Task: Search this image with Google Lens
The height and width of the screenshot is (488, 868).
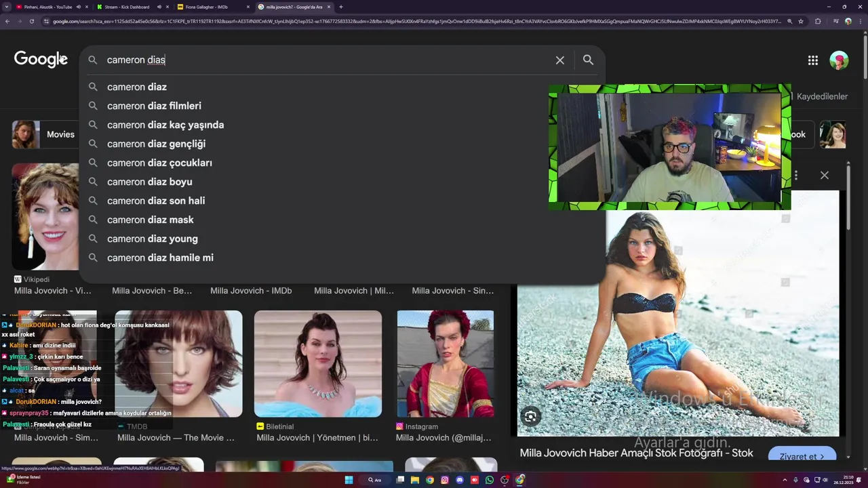Action: 530,417
